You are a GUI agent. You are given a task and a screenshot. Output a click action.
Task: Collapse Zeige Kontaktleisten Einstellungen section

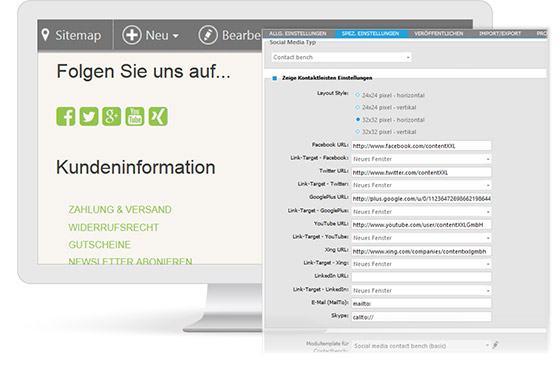274,78
